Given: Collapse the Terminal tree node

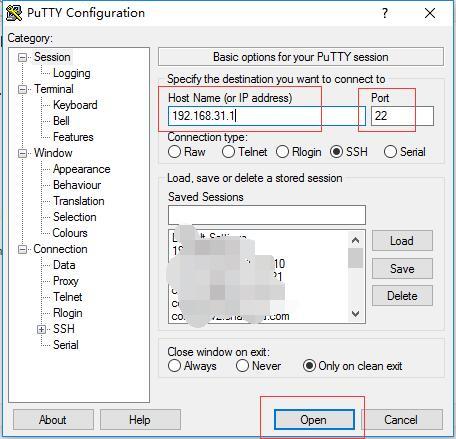Looking at the screenshot, I should coord(22,89).
